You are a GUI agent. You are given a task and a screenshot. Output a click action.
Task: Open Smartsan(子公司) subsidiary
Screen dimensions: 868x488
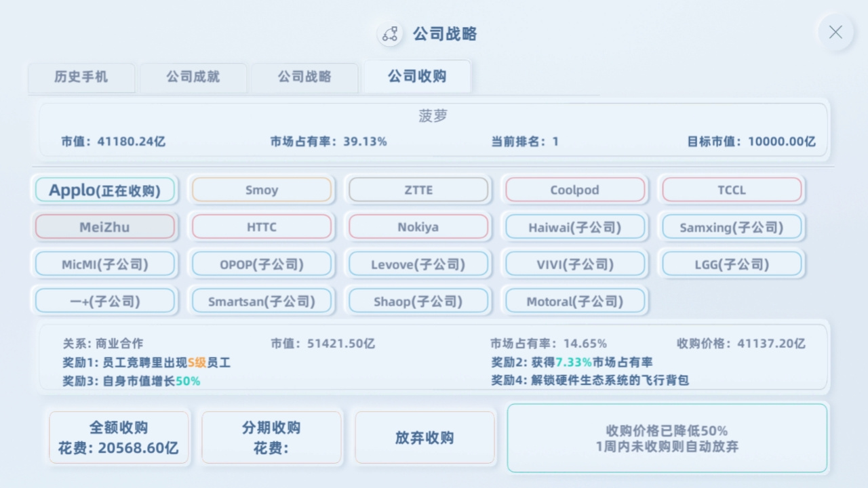[262, 301]
